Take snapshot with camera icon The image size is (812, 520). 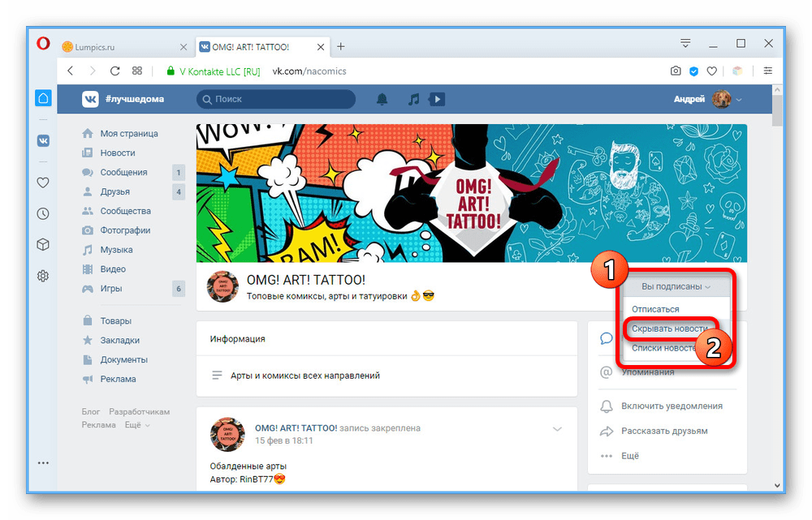coord(676,71)
